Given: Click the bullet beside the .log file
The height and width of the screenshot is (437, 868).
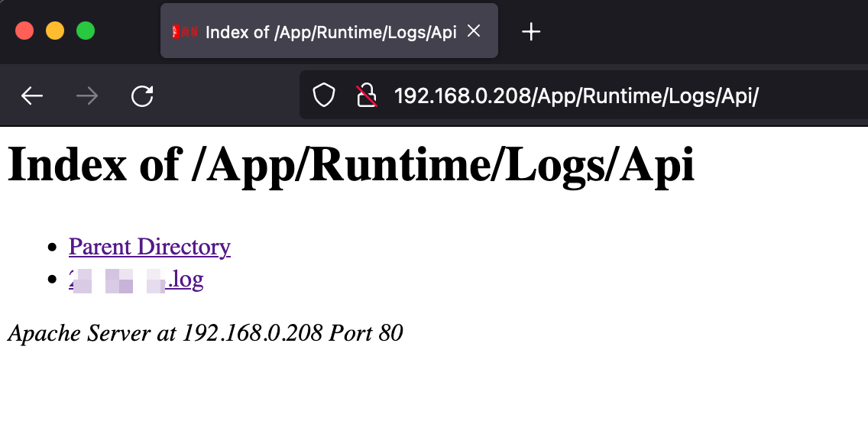Looking at the screenshot, I should [x=52, y=280].
